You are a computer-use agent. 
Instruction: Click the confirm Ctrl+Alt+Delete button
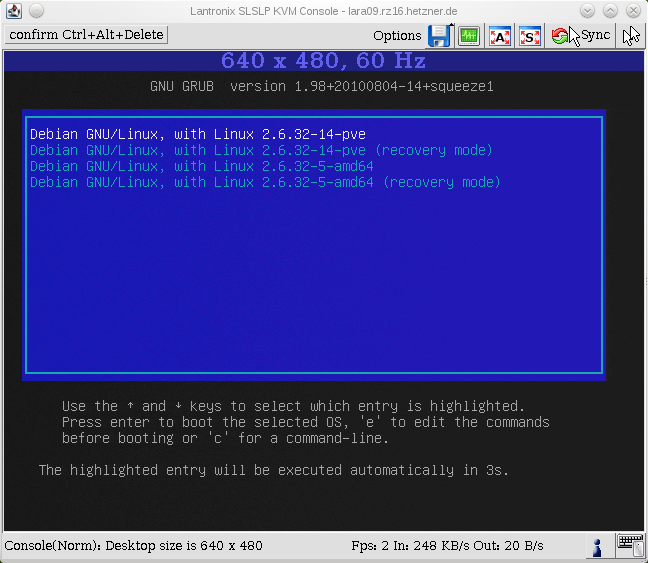86,35
